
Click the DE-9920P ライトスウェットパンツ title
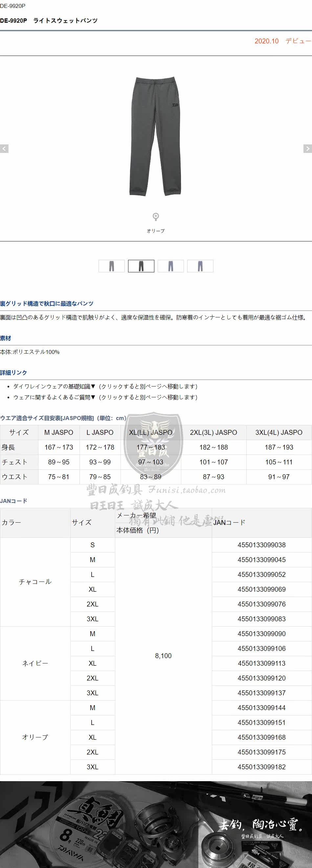click(49, 20)
